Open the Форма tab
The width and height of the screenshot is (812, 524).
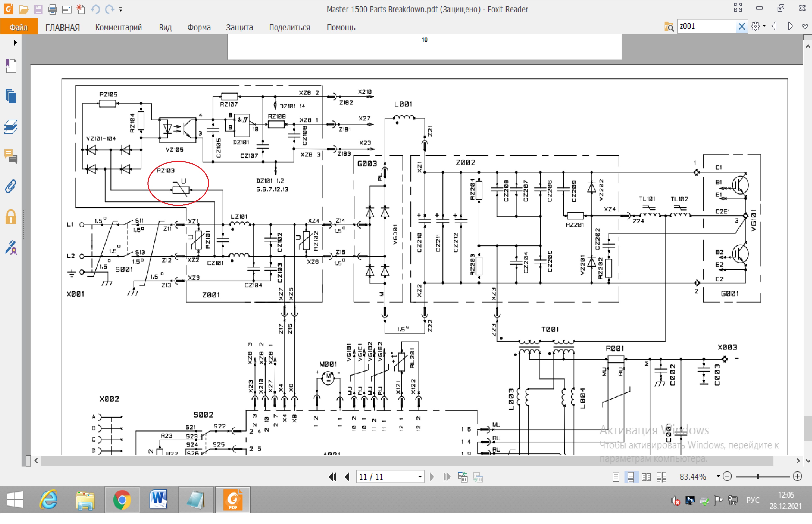coord(199,27)
